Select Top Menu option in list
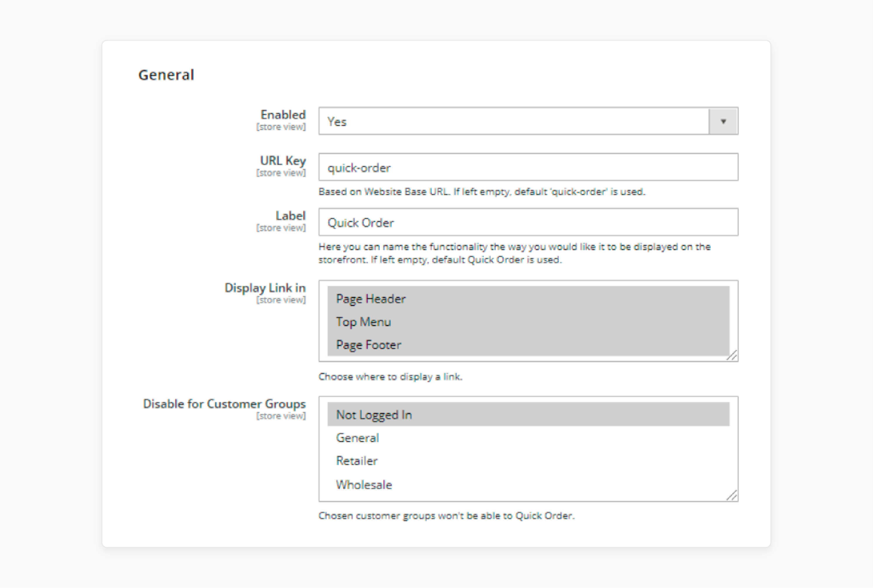Image resolution: width=873 pixels, height=588 pixels. (528, 322)
